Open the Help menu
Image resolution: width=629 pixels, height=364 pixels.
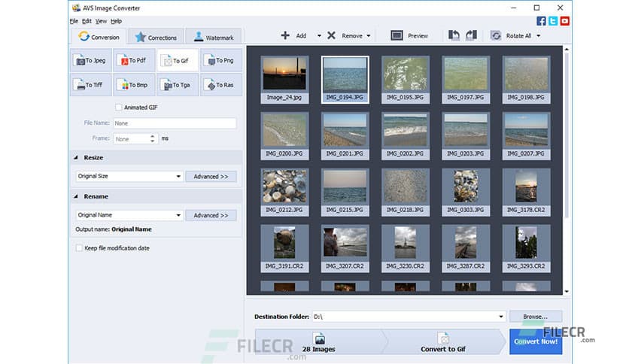pos(117,21)
